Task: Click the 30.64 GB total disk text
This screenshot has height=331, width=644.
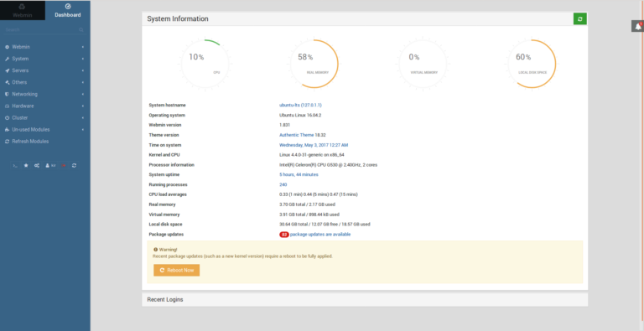Action: tap(325, 225)
